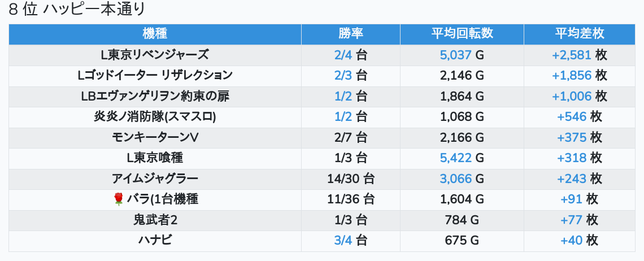Click the ８位 ハッピー本通り heading

pyautogui.click(x=77, y=10)
